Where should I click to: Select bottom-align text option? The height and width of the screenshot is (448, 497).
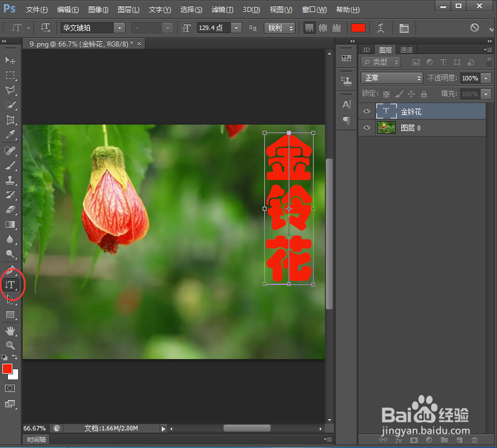coord(337,28)
